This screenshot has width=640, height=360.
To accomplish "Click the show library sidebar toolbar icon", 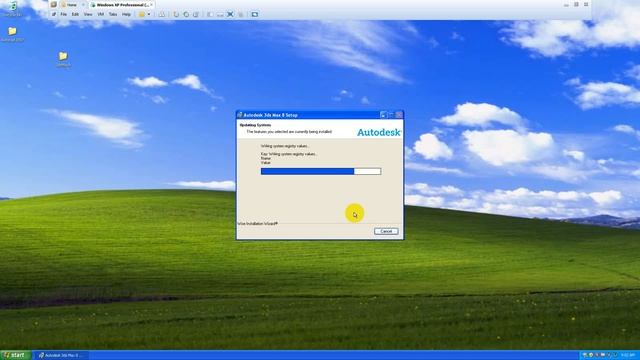I will click(210, 14).
